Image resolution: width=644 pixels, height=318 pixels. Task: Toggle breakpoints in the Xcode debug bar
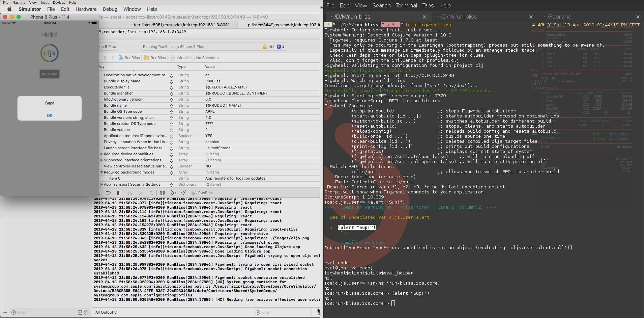(108, 193)
